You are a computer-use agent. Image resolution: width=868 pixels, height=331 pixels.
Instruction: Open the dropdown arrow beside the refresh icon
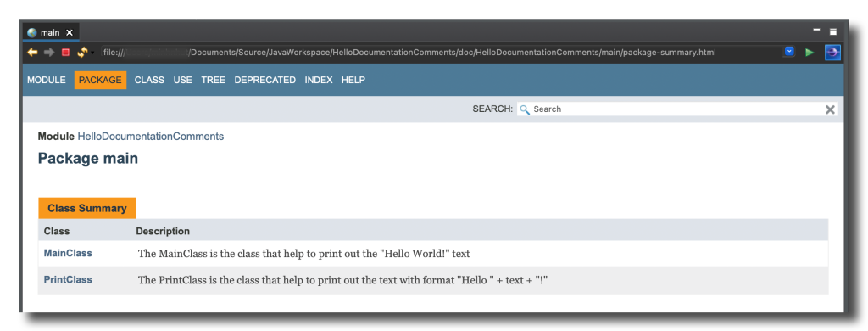(92, 53)
